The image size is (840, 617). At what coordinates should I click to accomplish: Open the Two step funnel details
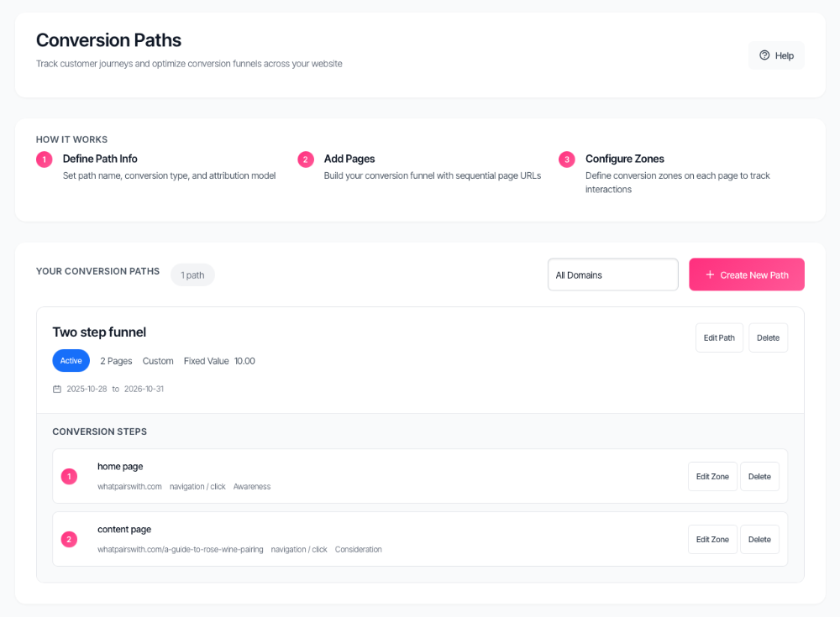point(99,332)
